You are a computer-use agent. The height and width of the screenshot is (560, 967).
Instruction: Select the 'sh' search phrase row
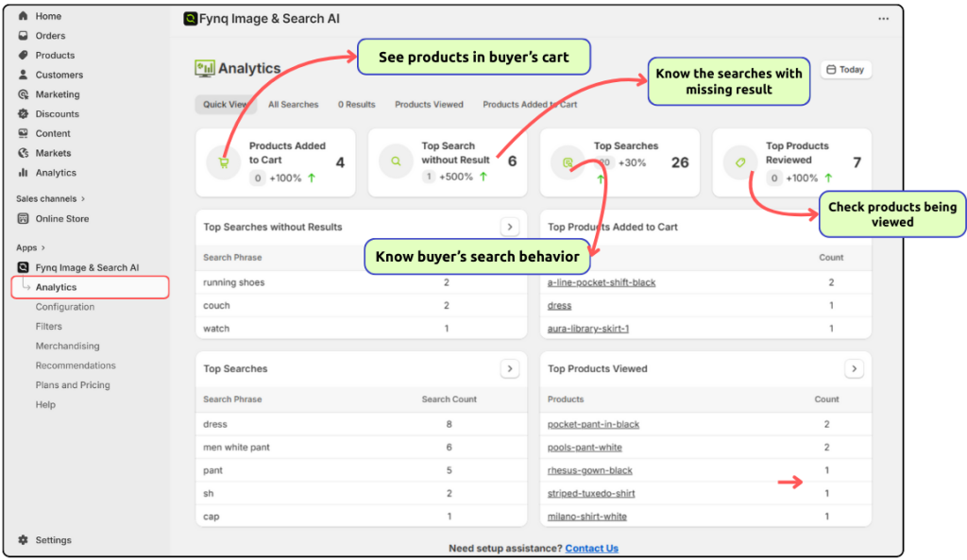[x=362, y=493]
